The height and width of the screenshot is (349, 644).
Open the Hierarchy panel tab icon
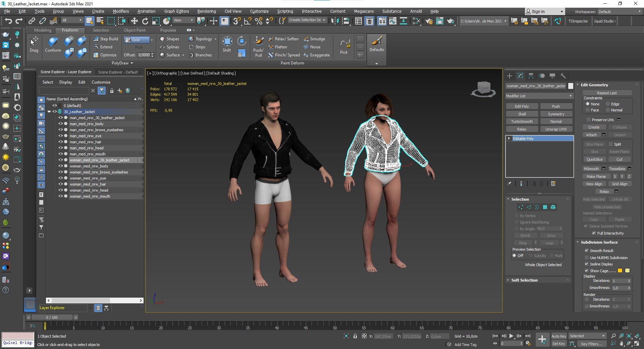coord(531,76)
